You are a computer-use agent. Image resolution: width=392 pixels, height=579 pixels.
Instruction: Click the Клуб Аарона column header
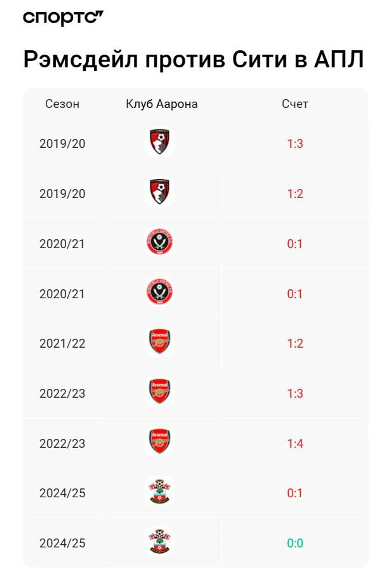click(x=162, y=104)
